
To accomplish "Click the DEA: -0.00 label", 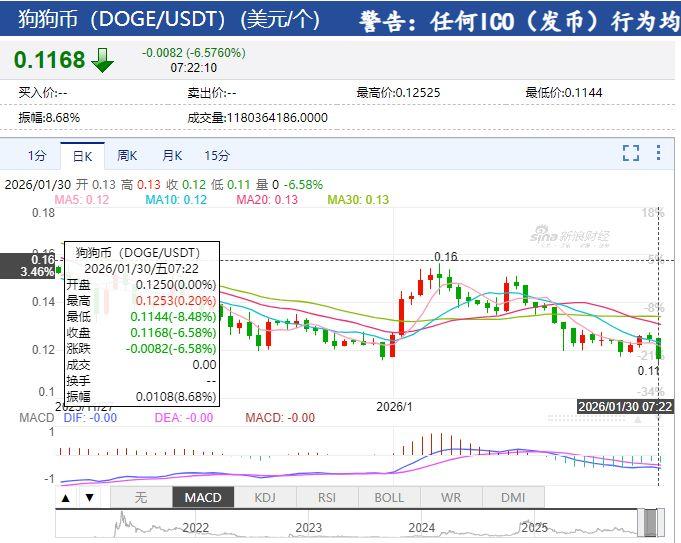I will pos(184,418).
